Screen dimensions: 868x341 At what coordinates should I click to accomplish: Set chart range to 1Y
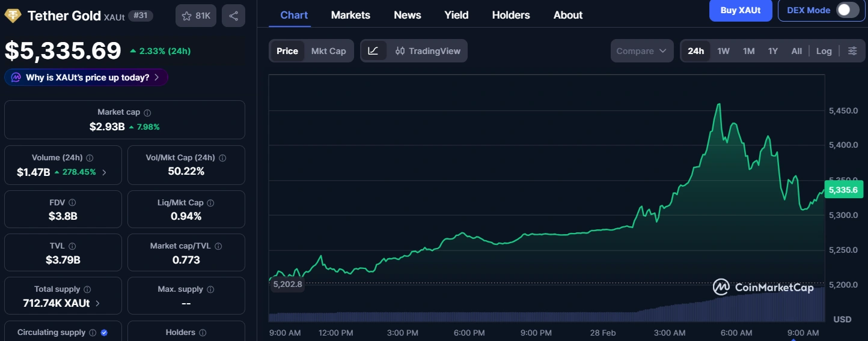(x=773, y=51)
